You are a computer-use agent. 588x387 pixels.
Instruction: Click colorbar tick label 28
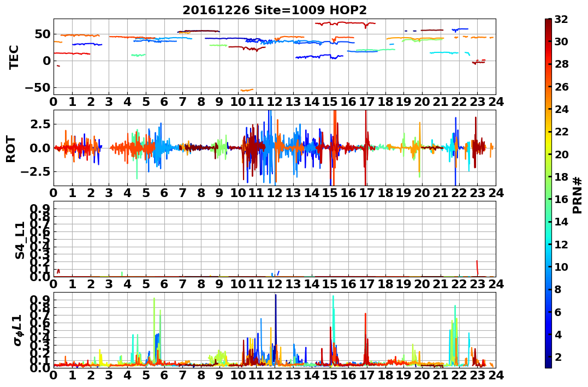click(x=561, y=64)
